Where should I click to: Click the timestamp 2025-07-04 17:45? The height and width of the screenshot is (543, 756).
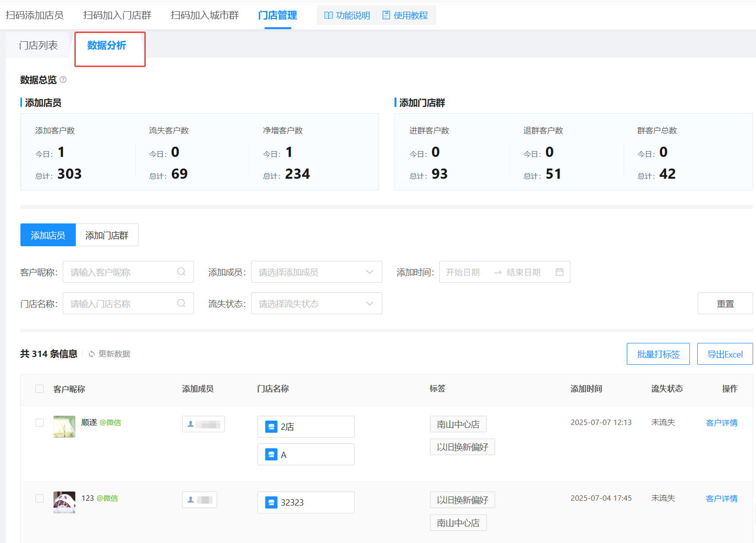pyautogui.click(x=601, y=498)
